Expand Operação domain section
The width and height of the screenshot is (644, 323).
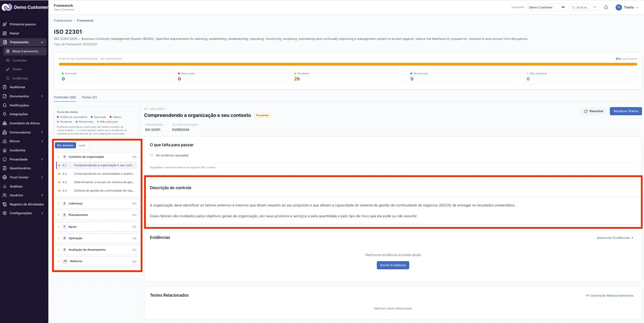tap(97, 238)
